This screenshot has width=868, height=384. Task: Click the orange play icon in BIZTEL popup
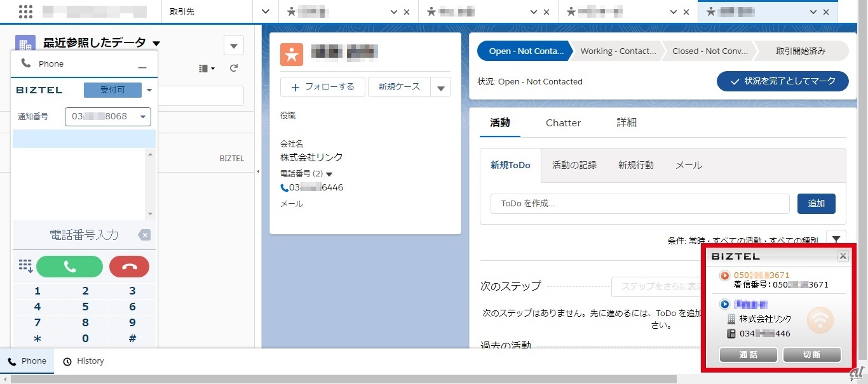pos(724,275)
